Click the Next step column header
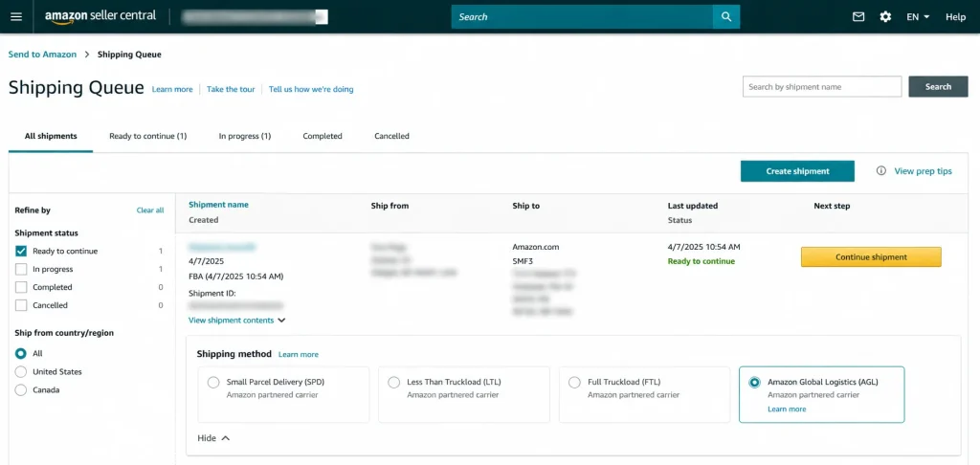Image resolution: width=980 pixels, height=465 pixels. pyautogui.click(x=832, y=206)
